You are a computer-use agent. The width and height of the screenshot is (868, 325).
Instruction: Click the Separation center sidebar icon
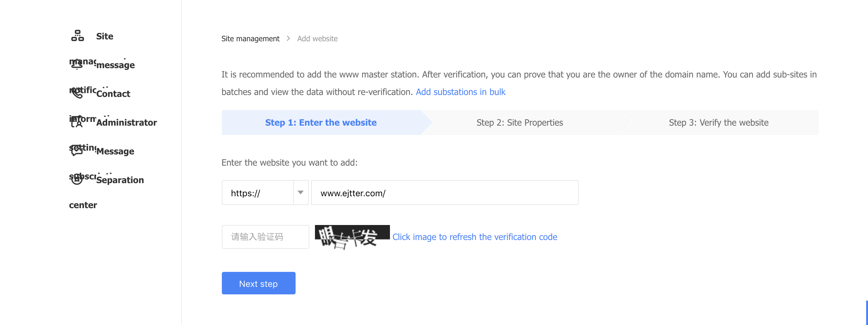[x=77, y=179]
